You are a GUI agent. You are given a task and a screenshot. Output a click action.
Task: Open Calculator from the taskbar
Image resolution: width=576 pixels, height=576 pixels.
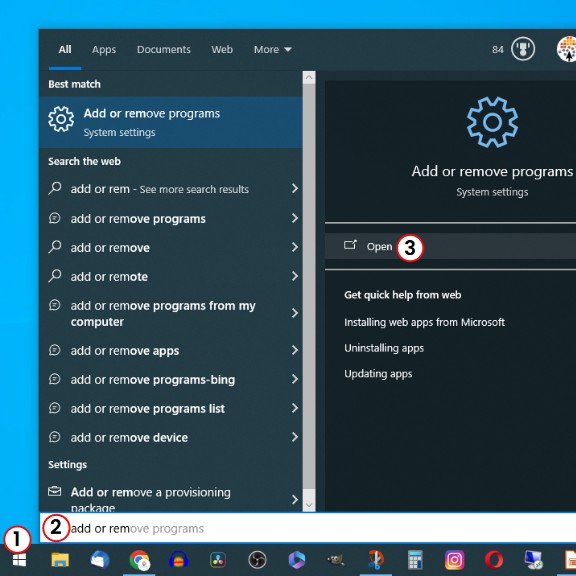(x=415, y=560)
